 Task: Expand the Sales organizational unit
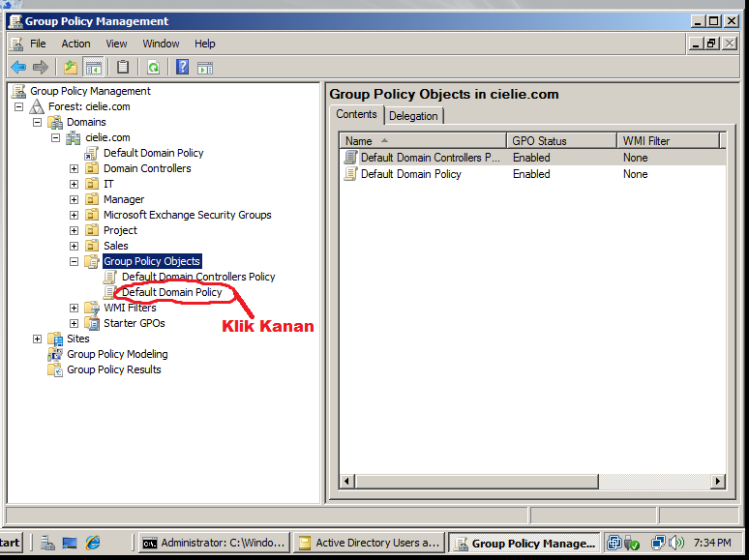click(75, 247)
